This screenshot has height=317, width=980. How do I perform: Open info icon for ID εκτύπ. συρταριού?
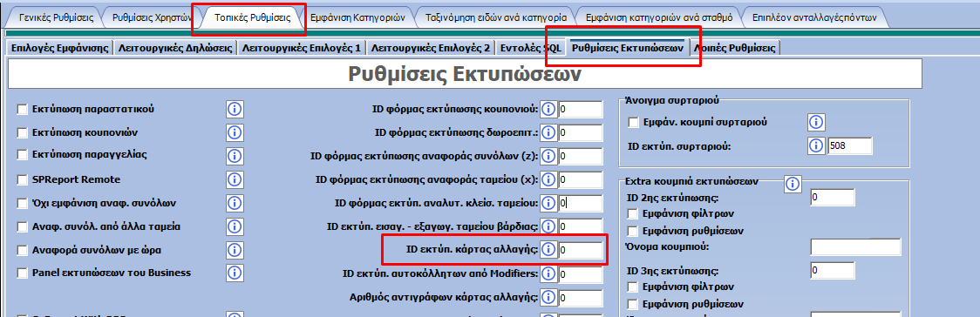pyautogui.click(x=816, y=146)
